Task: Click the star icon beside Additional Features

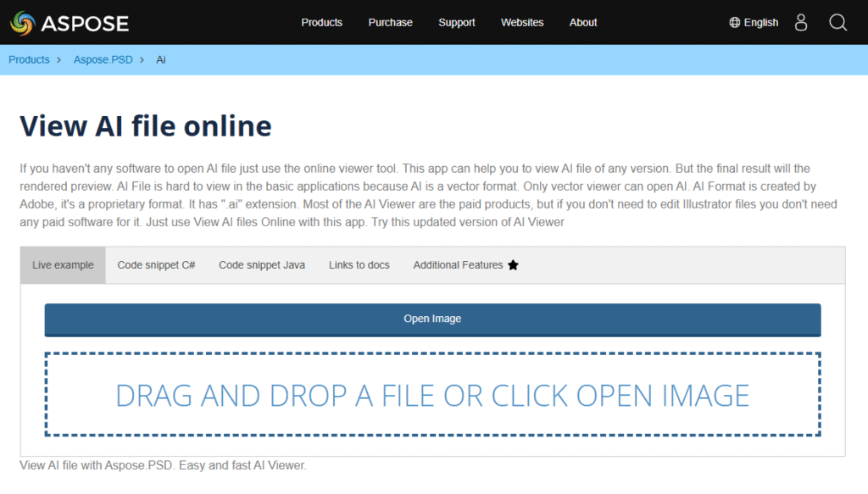Action: (513, 265)
